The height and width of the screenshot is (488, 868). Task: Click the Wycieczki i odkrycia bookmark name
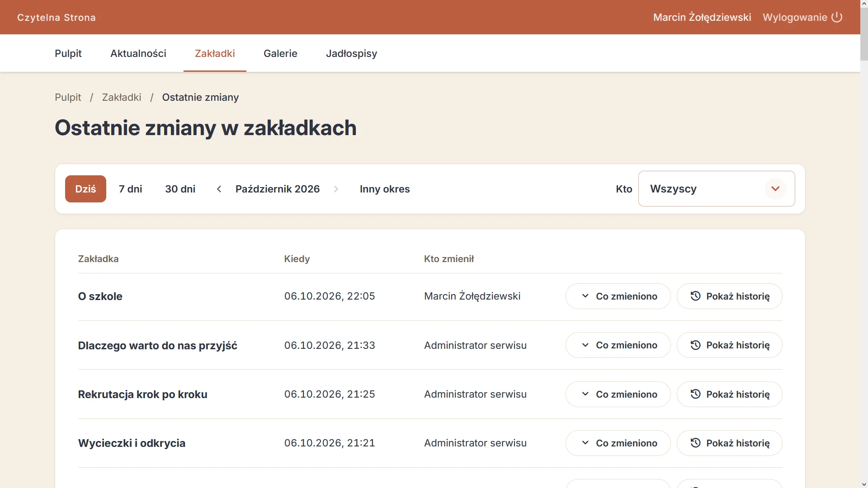(x=132, y=443)
